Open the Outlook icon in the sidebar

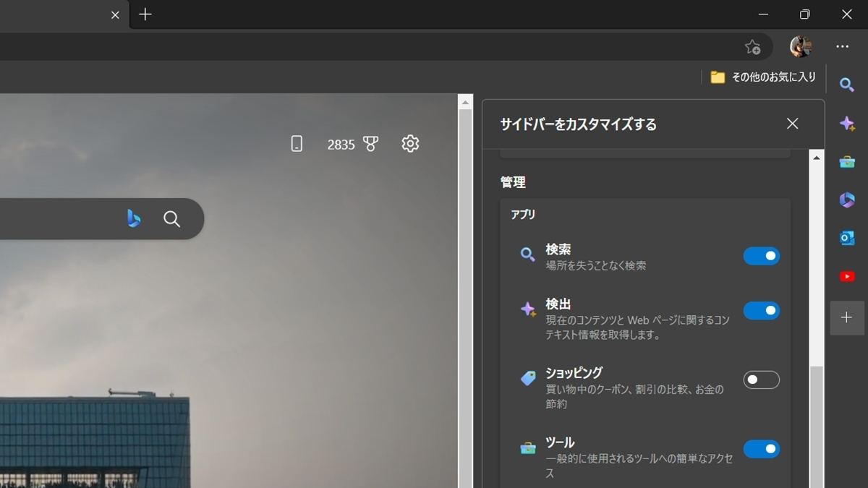point(846,238)
